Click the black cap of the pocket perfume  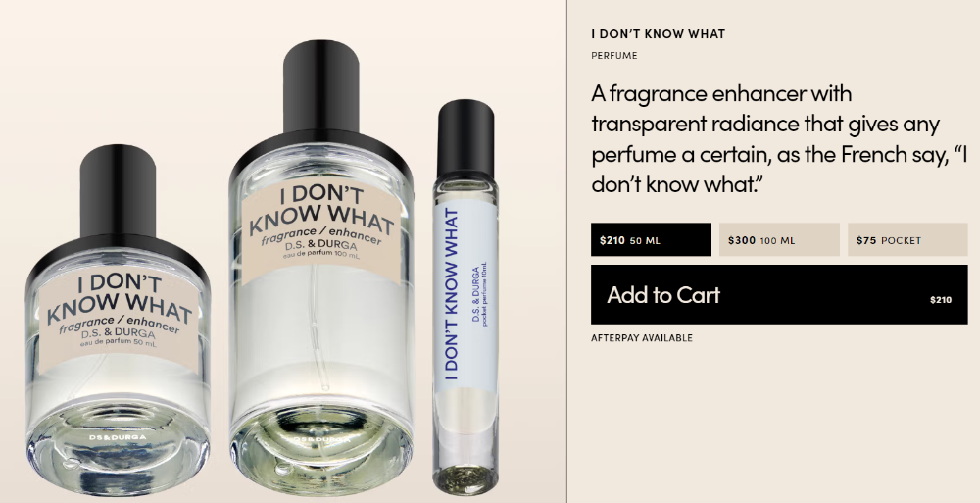465,141
